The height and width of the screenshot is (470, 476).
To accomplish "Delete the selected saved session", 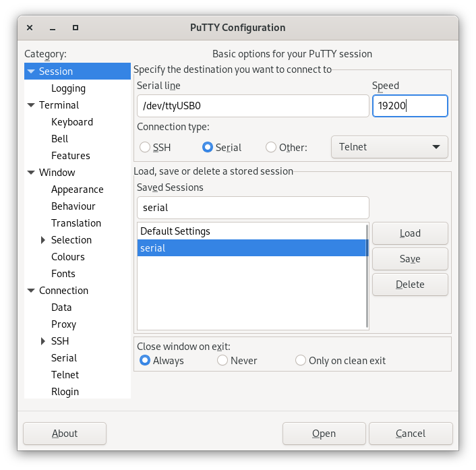I will tap(410, 285).
